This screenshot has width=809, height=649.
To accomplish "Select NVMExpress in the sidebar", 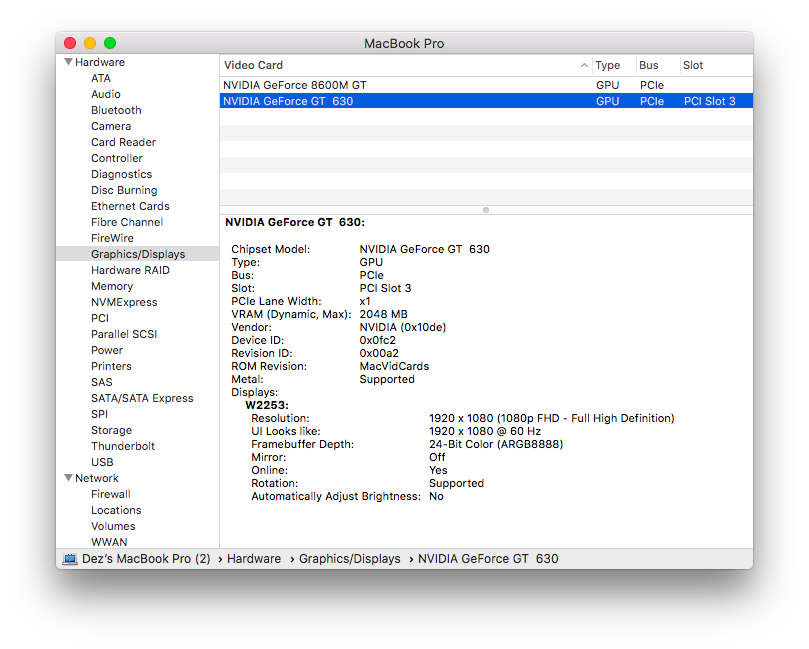I will point(124,302).
